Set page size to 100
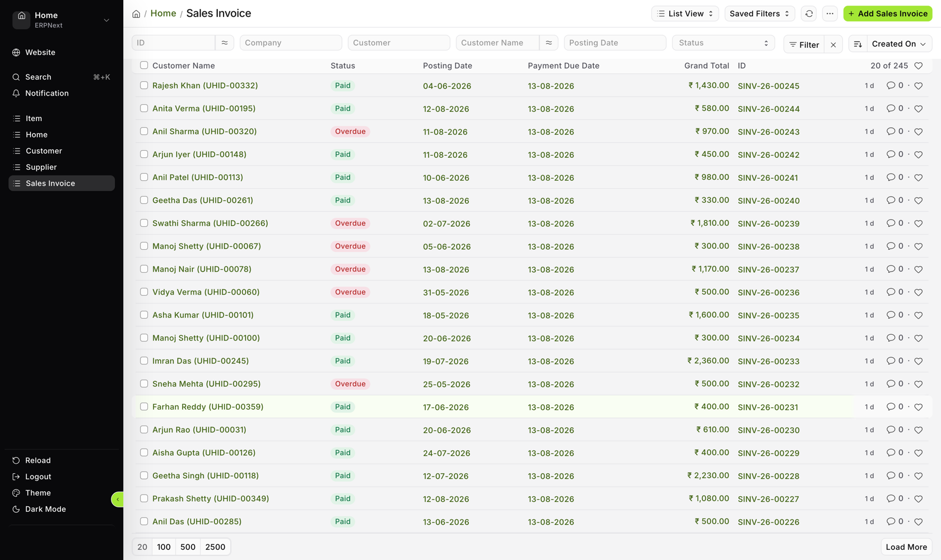 164,547
